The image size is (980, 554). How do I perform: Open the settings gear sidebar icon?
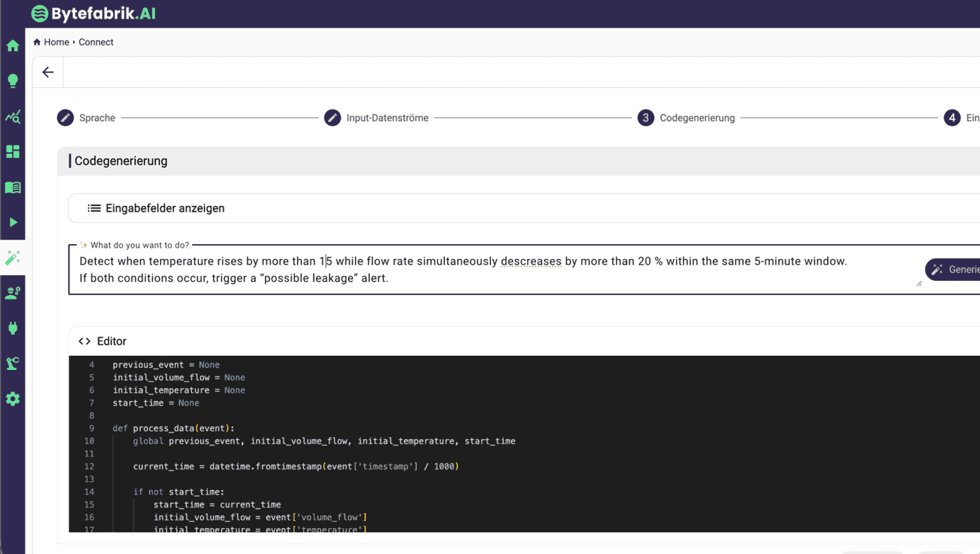click(13, 399)
